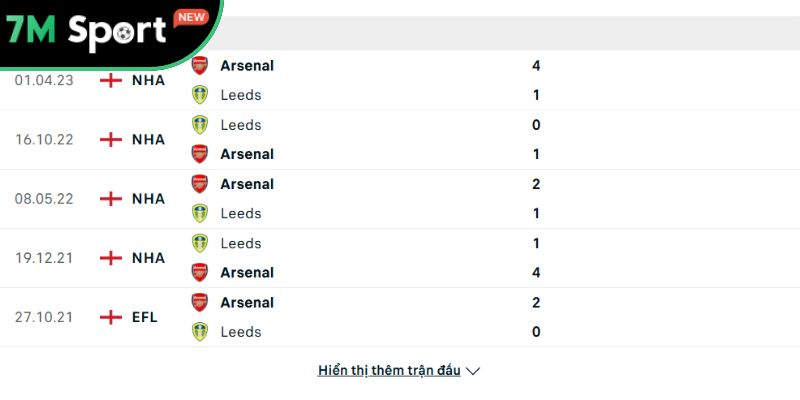Click the NEW badge on logo
This screenshot has height=400, width=800.
pos(190,17)
